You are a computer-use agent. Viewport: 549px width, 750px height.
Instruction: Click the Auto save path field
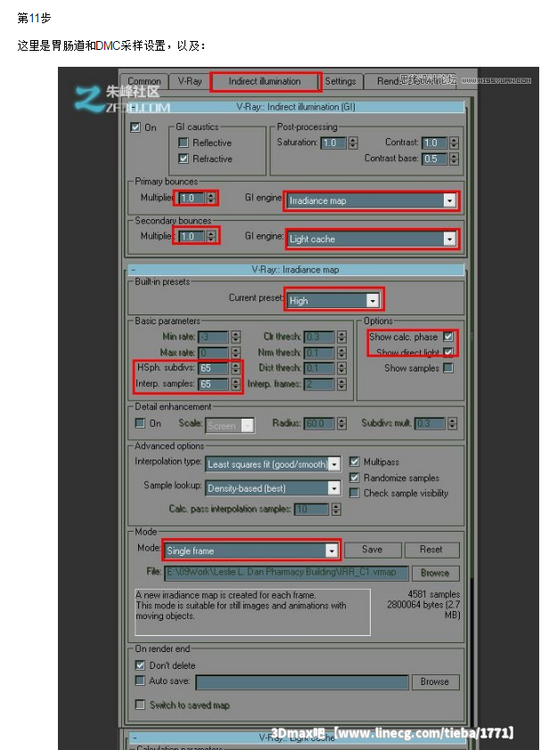[302, 682]
